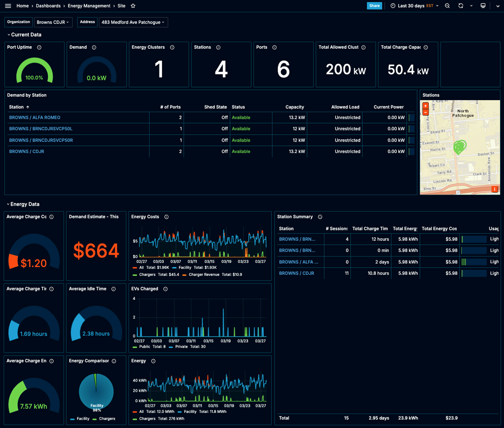504x428 pixels.
Task: Open the Browns CDJR organization dropdown
Action: click(x=53, y=22)
